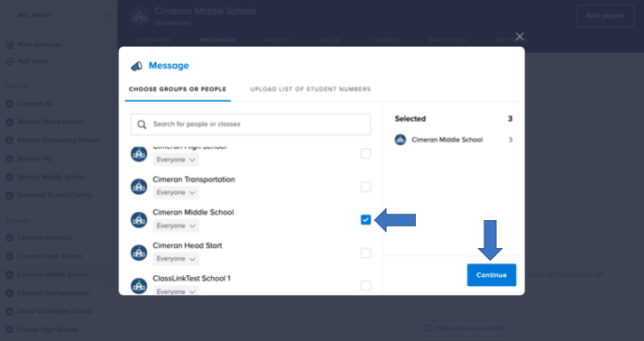Open Cimeran High School in the sidebar
This screenshot has width=644, height=341.
tap(50, 256)
